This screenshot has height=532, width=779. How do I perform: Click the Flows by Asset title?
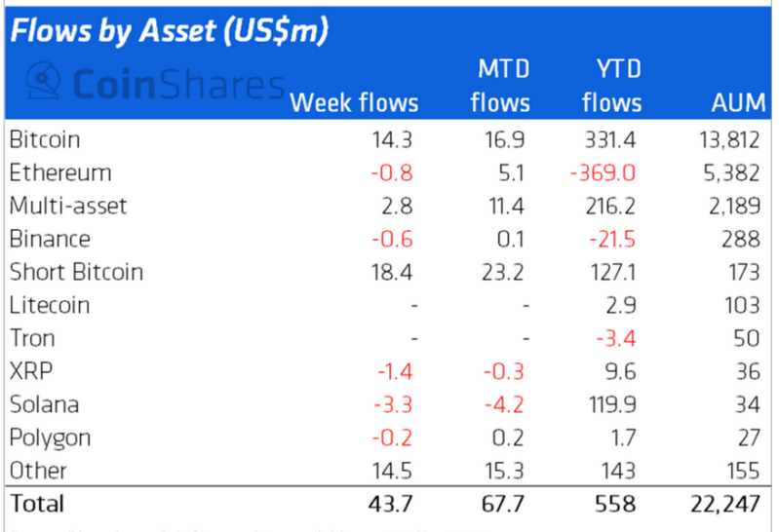[x=169, y=31]
